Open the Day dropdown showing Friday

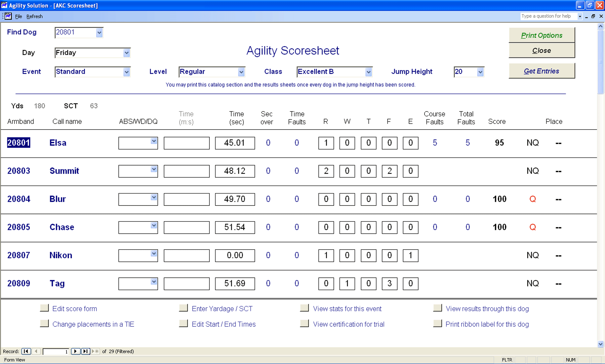click(127, 53)
